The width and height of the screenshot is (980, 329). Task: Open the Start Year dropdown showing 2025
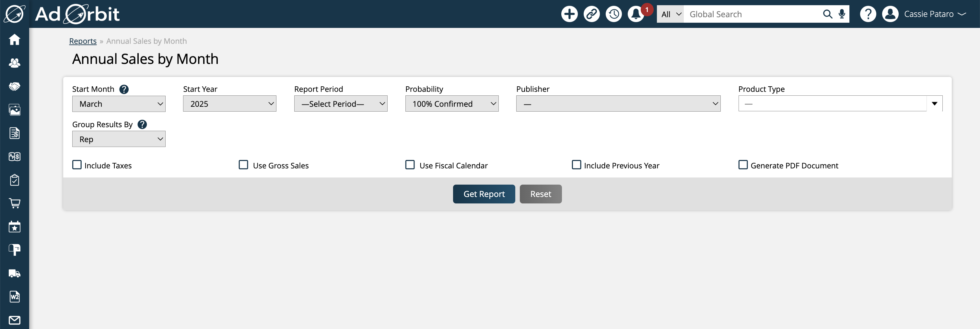click(x=230, y=104)
